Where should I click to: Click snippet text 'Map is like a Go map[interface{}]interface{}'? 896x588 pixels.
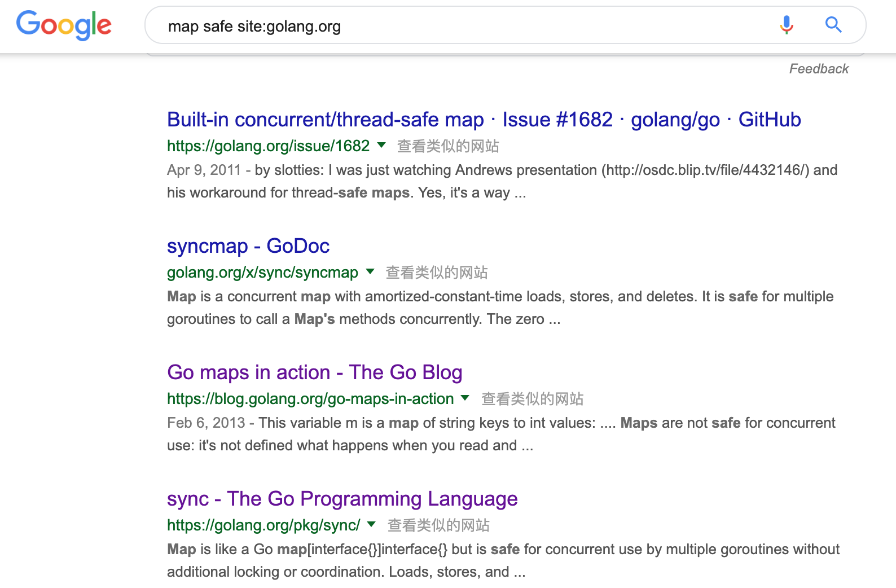pyautogui.click(x=307, y=550)
